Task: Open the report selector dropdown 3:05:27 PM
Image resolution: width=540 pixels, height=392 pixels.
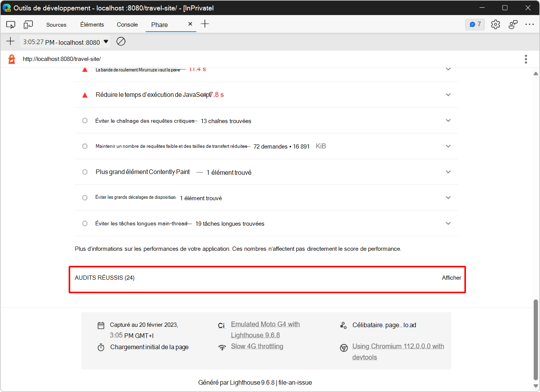Action: tap(65, 42)
